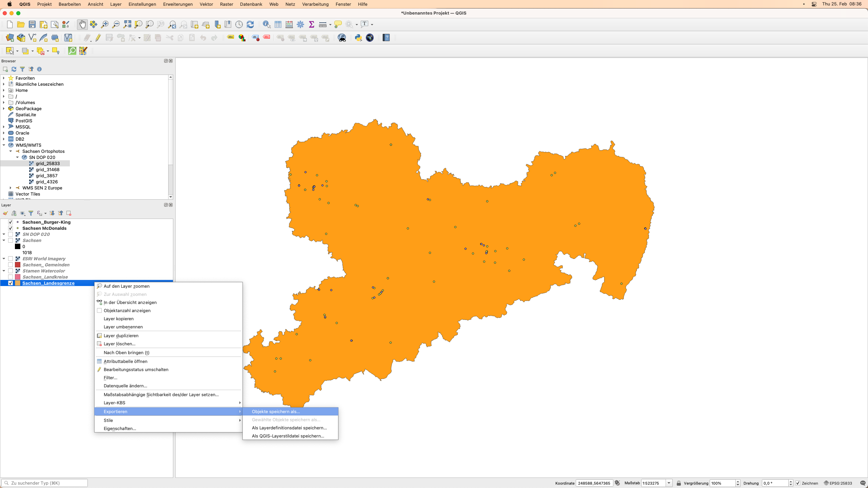This screenshot has width=868, height=488.
Task: Click the 'Objekte speichern als...' menu item
Action: 275,411
